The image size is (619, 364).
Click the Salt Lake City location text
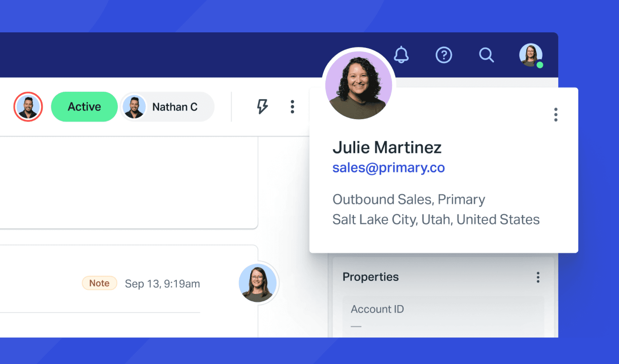tap(436, 219)
